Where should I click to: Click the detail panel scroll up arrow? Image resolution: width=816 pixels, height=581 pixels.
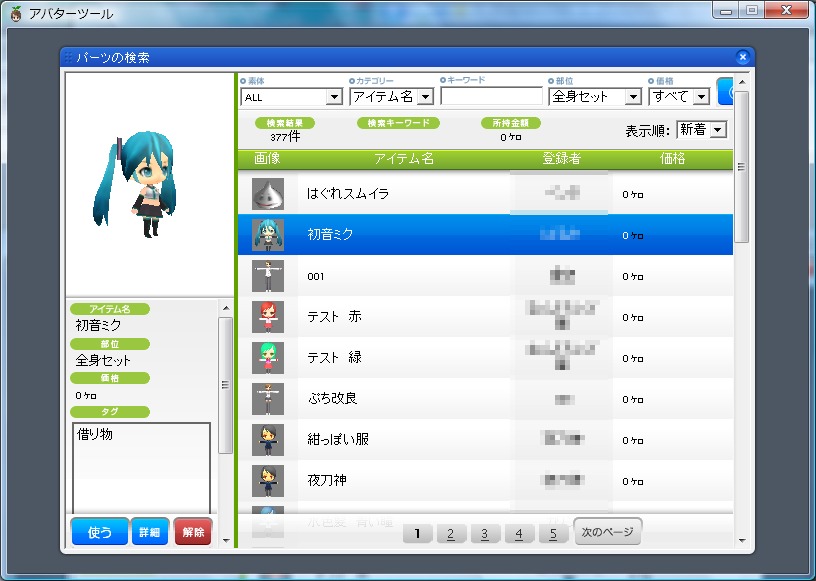coord(226,308)
